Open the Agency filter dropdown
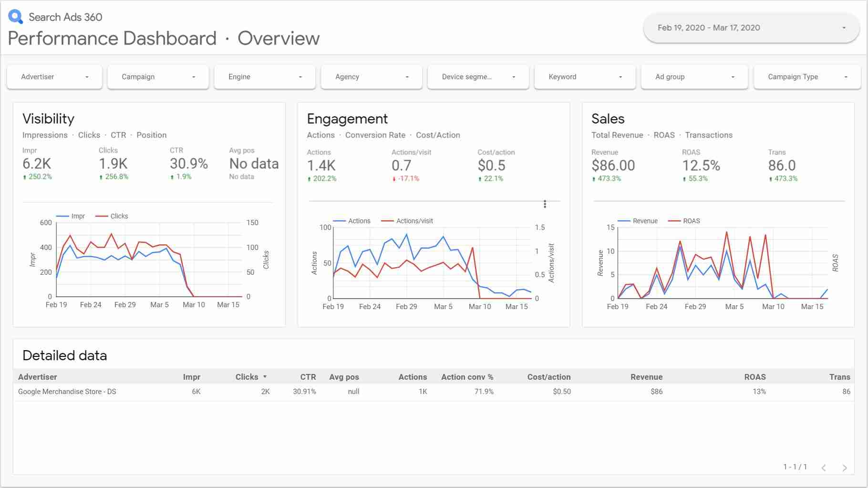 point(372,77)
